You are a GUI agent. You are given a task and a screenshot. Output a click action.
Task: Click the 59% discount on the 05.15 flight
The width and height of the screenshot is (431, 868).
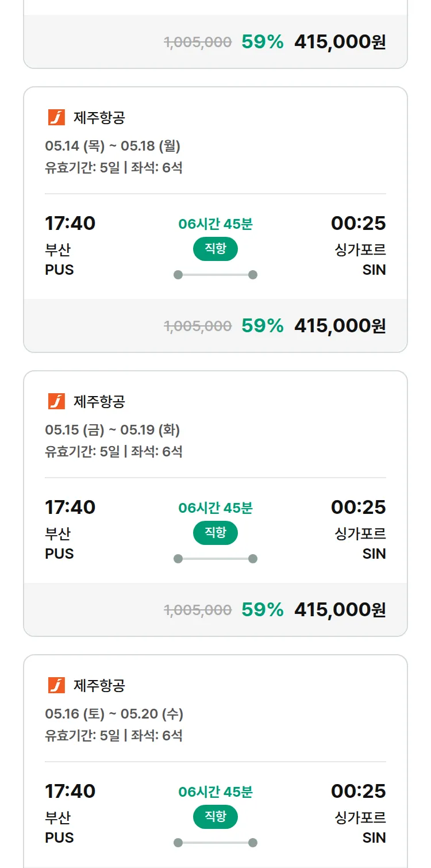coord(263,610)
